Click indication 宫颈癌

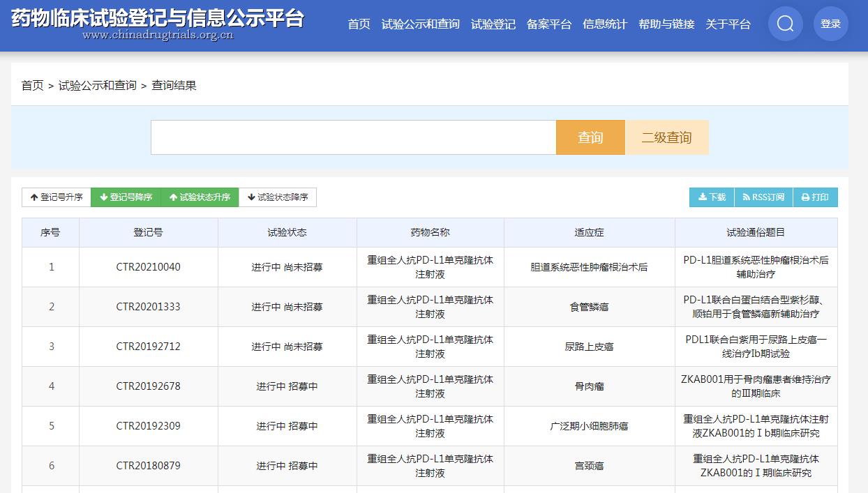pyautogui.click(x=589, y=466)
